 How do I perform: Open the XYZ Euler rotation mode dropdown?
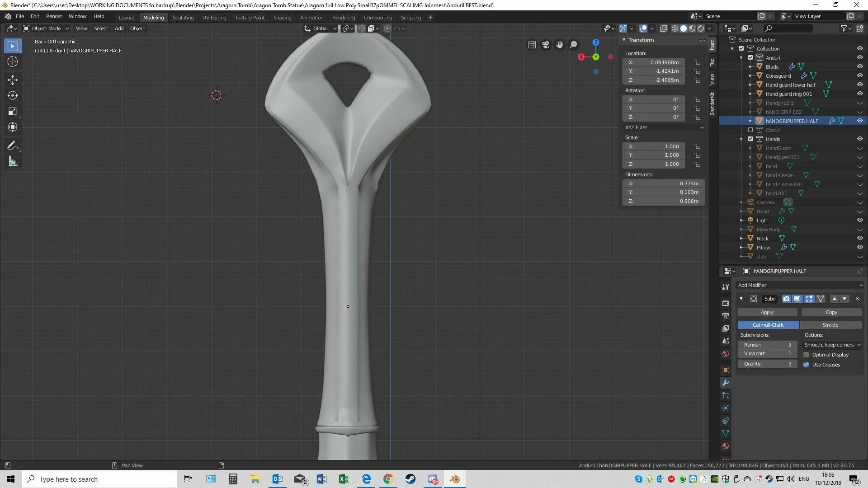coord(663,127)
